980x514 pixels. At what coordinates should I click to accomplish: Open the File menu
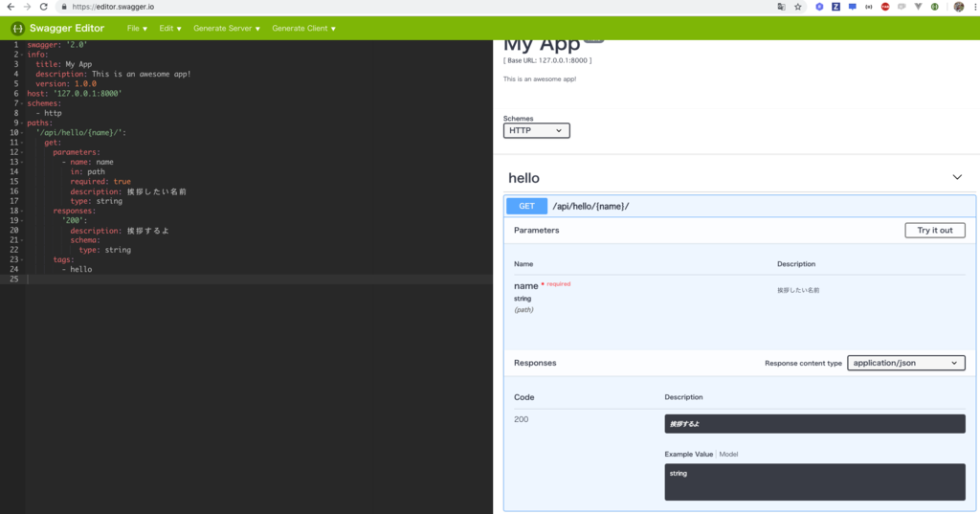click(x=137, y=28)
